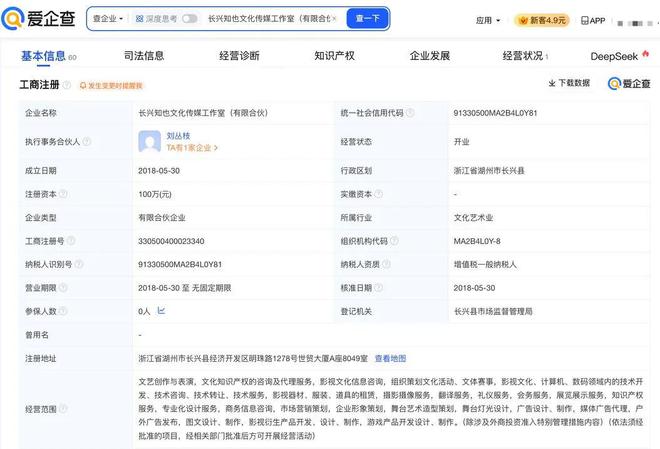This screenshot has height=449, width=660.
Task: Click help icon next to 工商注册号
Action: [71, 241]
